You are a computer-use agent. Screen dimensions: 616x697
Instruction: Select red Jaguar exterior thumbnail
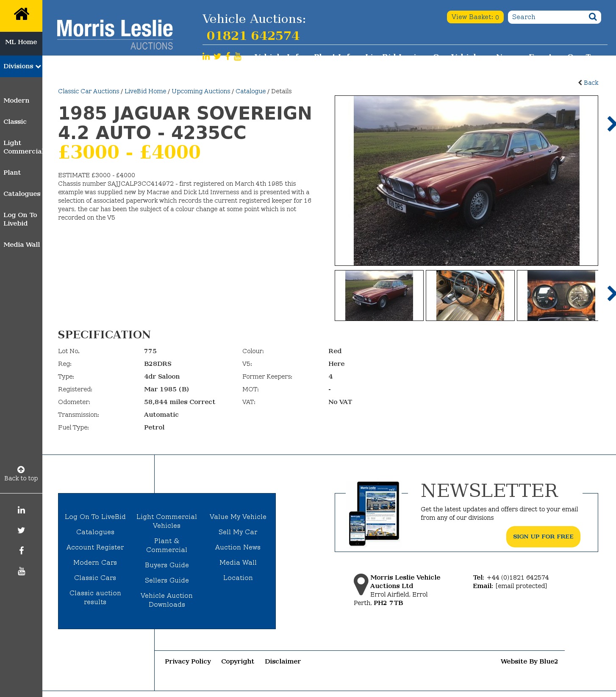tap(379, 296)
